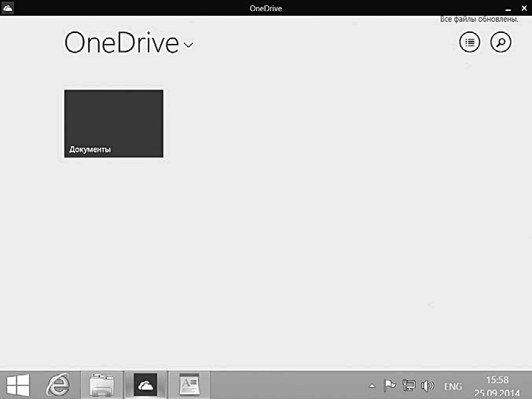Click the OneDrive cloud icon in title bar

(7, 8)
